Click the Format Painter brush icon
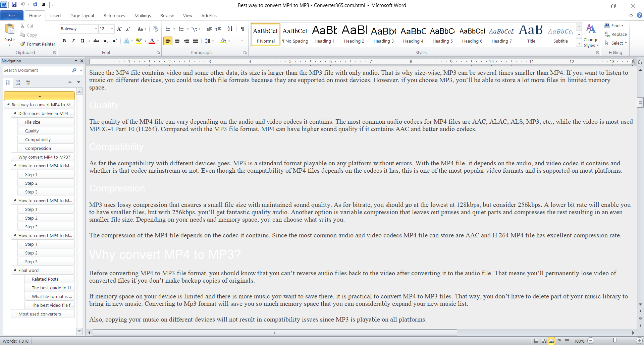The height and width of the screenshot is (345, 644). pyautogui.click(x=22, y=44)
